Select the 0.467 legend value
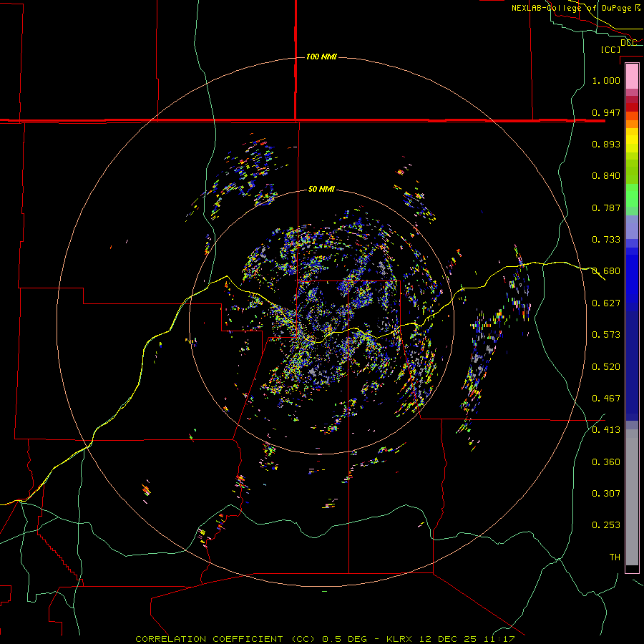The image size is (644, 644). [606, 399]
